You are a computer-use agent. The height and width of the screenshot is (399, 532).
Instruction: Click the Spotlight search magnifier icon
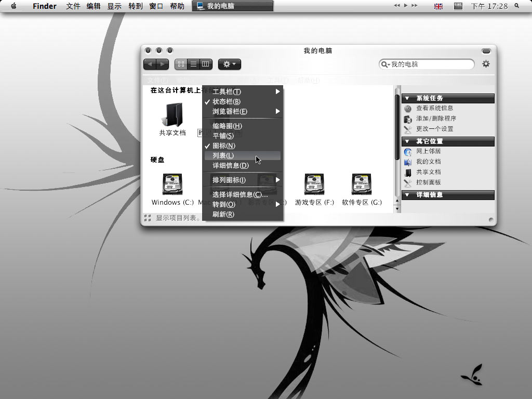pyautogui.click(x=517, y=5)
